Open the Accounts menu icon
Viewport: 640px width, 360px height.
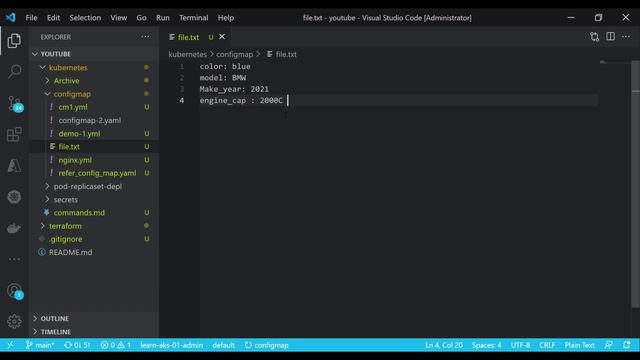click(15, 291)
